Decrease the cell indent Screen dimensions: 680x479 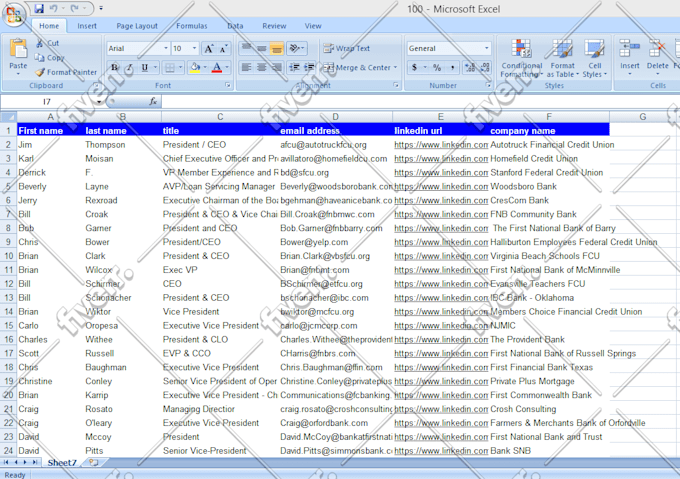pyautogui.click(x=294, y=68)
